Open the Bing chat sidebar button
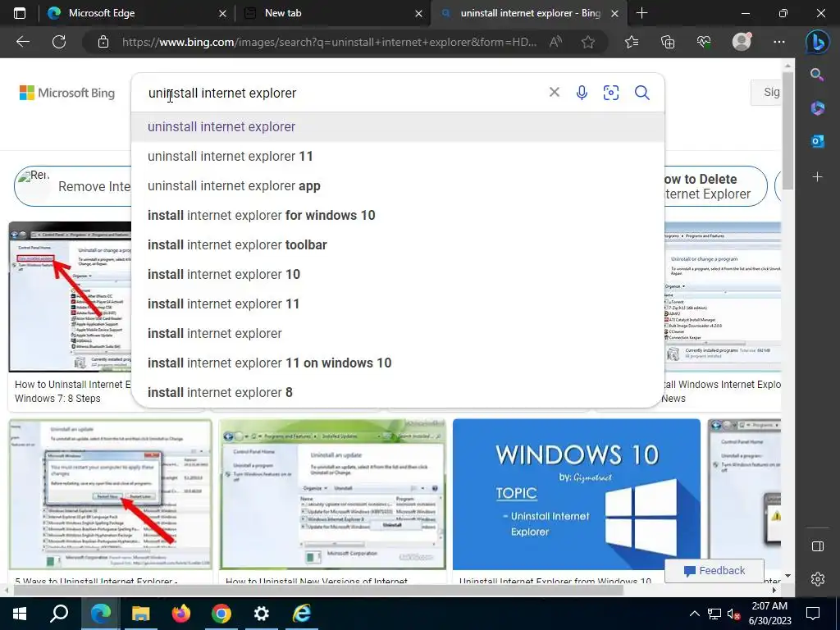Screen dimensions: 840x630 (818, 43)
